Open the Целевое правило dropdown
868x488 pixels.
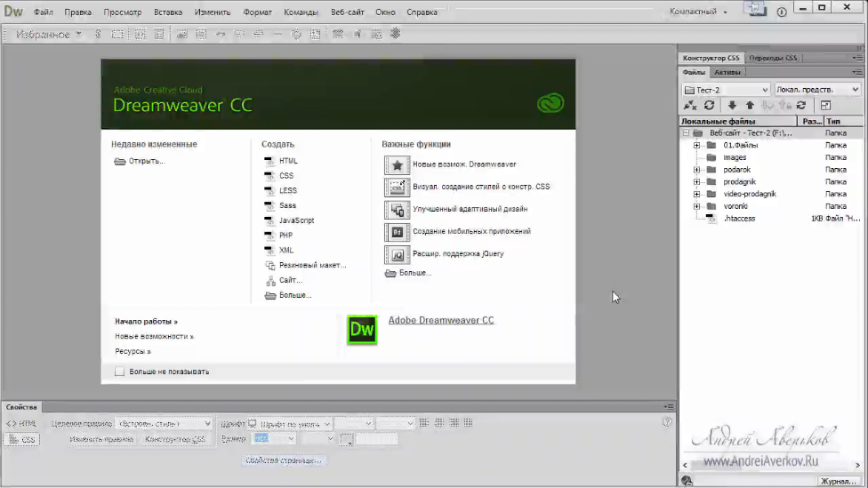tap(164, 424)
